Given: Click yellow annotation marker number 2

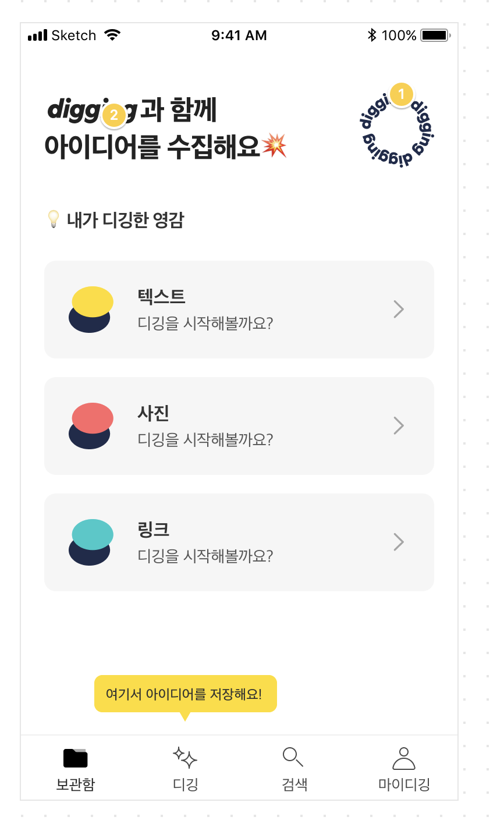Looking at the screenshot, I should tap(113, 115).
